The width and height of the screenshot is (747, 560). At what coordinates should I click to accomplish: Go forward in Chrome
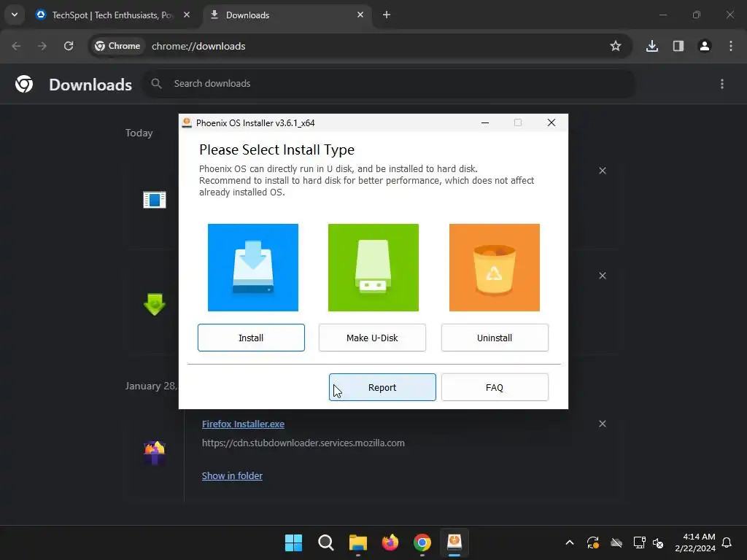tap(42, 46)
